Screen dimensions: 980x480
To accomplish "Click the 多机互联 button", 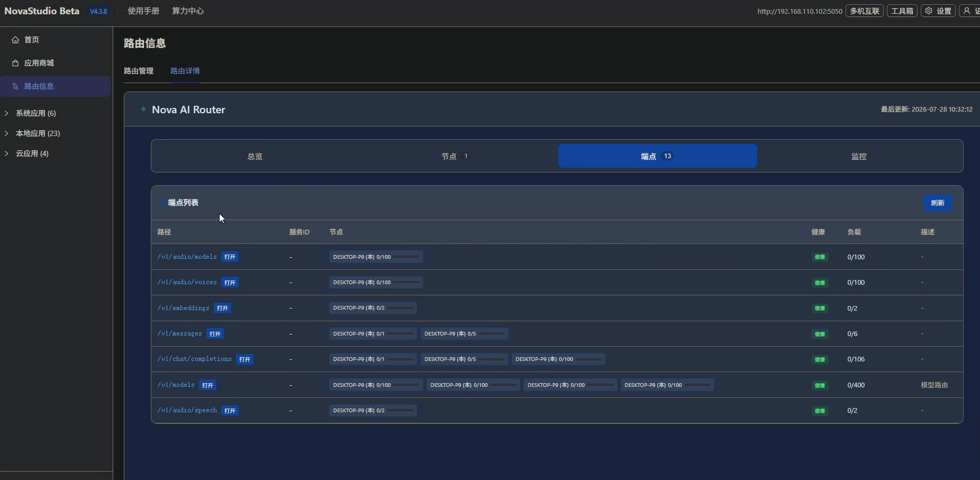I will (865, 11).
